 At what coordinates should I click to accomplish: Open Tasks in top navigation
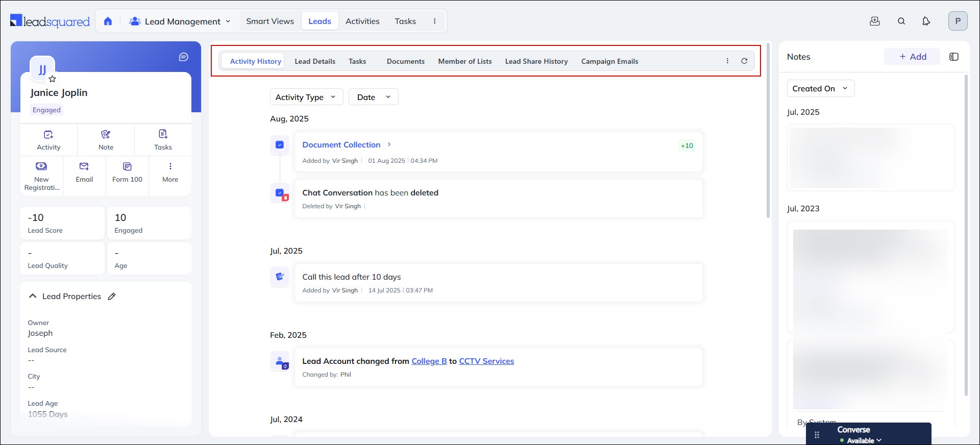pyautogui.click(x=405, y=21)
